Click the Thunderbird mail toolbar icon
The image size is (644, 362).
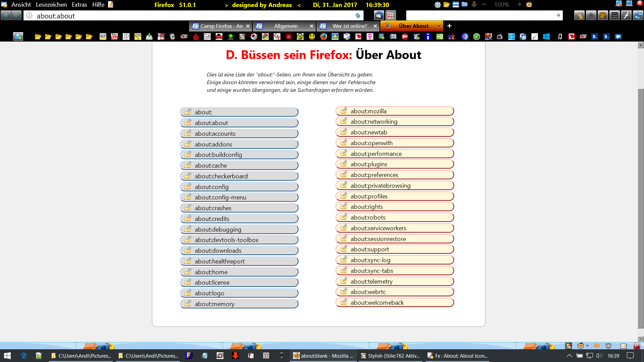[379, 15]
